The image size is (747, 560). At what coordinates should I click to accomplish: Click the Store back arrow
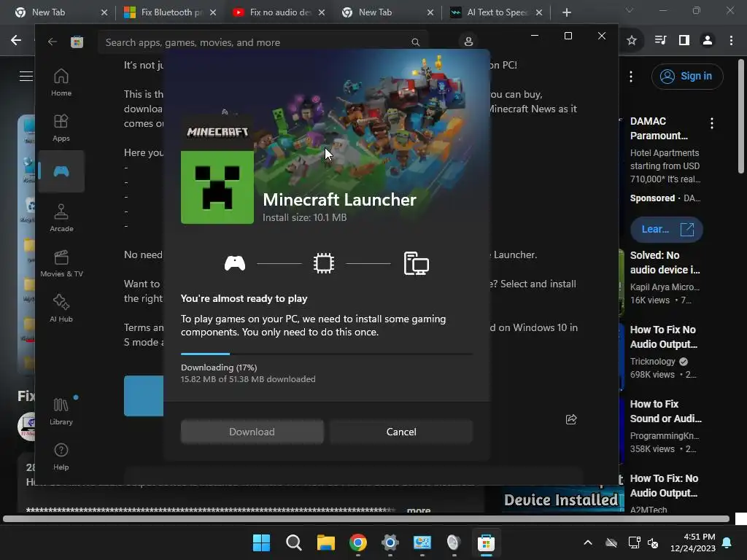pos(53,42)
